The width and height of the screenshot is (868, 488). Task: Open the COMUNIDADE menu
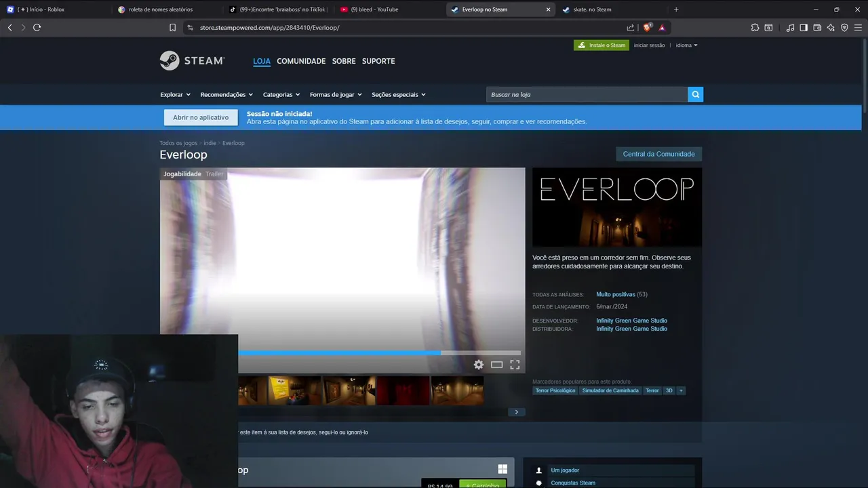click(301, 61)
